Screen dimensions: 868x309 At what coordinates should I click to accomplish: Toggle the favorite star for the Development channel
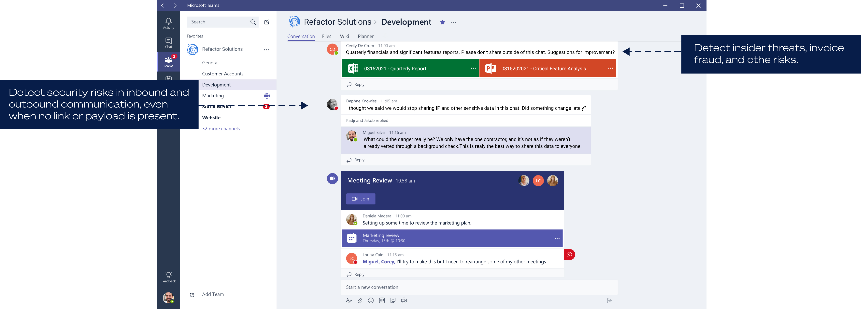[x=442, y=22]
